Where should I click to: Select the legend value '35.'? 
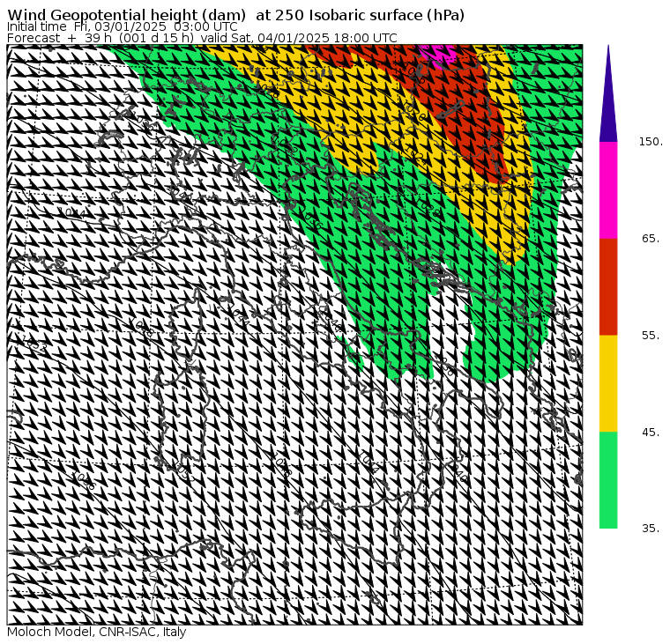coord(651,529)
